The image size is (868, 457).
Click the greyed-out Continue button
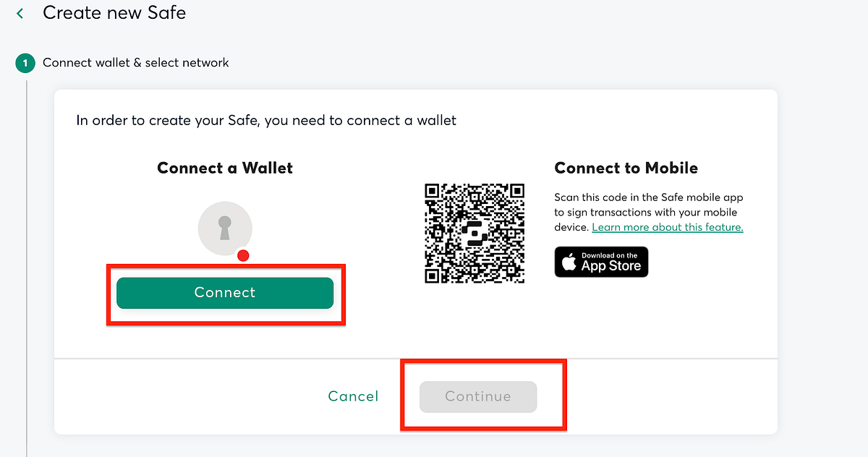point(478,396)
